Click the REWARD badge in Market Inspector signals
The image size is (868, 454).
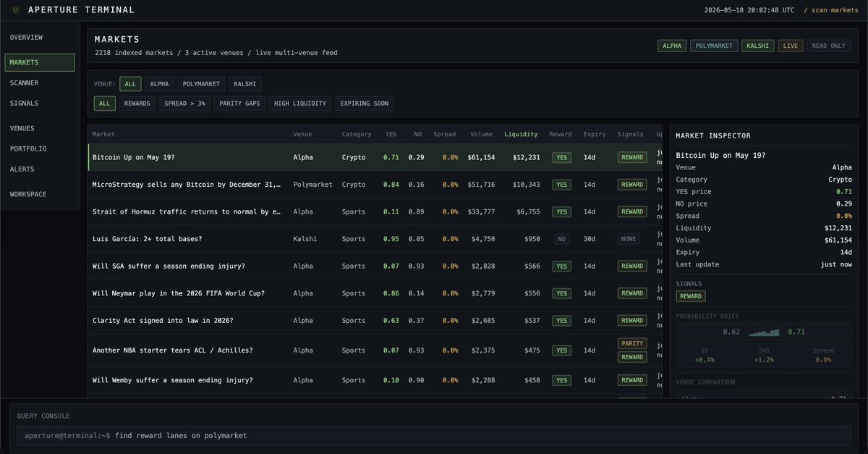691,296
